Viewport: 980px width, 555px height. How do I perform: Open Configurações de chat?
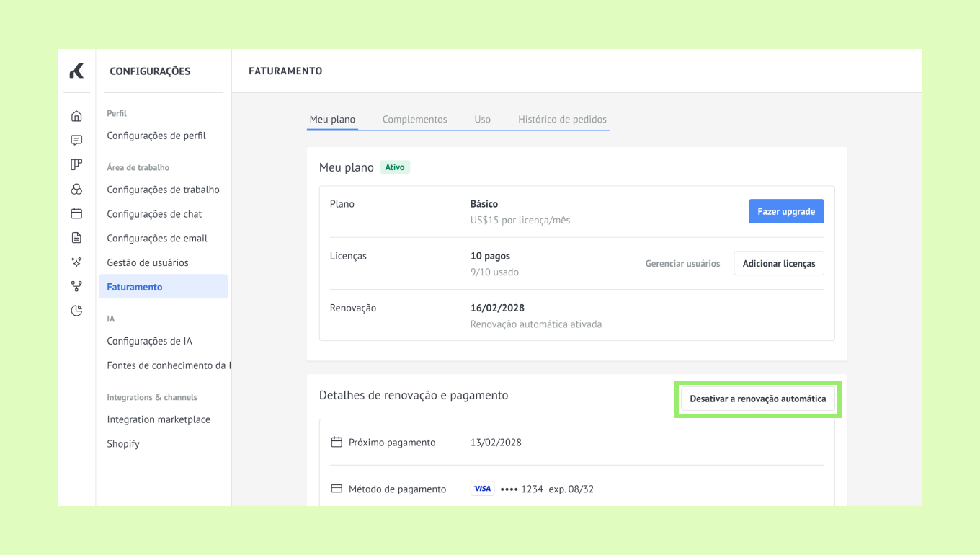pyautogui.click(x=154, y=214)
